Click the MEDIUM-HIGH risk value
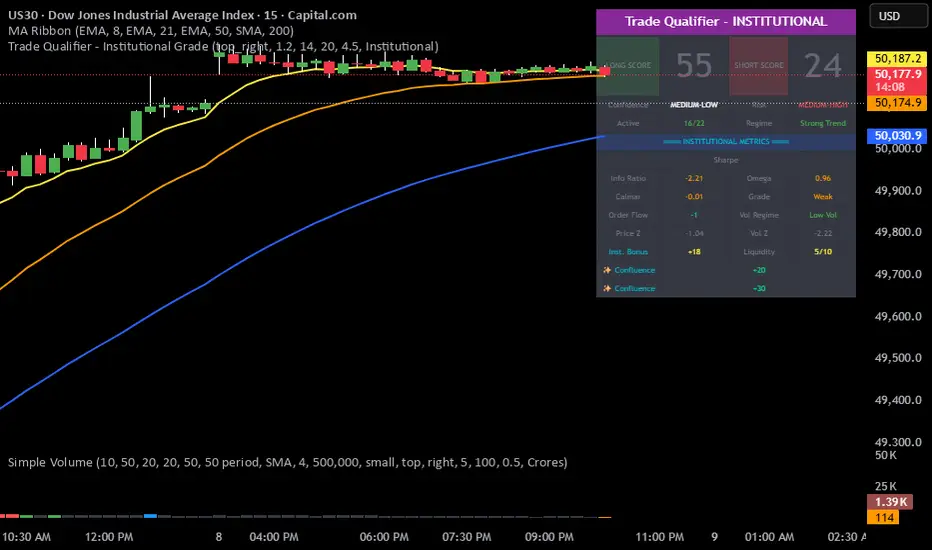This screenshot has width=932, height=550. tap(823, 105)
